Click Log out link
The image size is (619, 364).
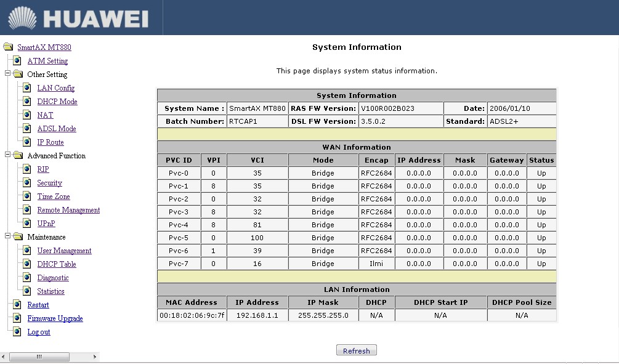(x=39, y=332)
